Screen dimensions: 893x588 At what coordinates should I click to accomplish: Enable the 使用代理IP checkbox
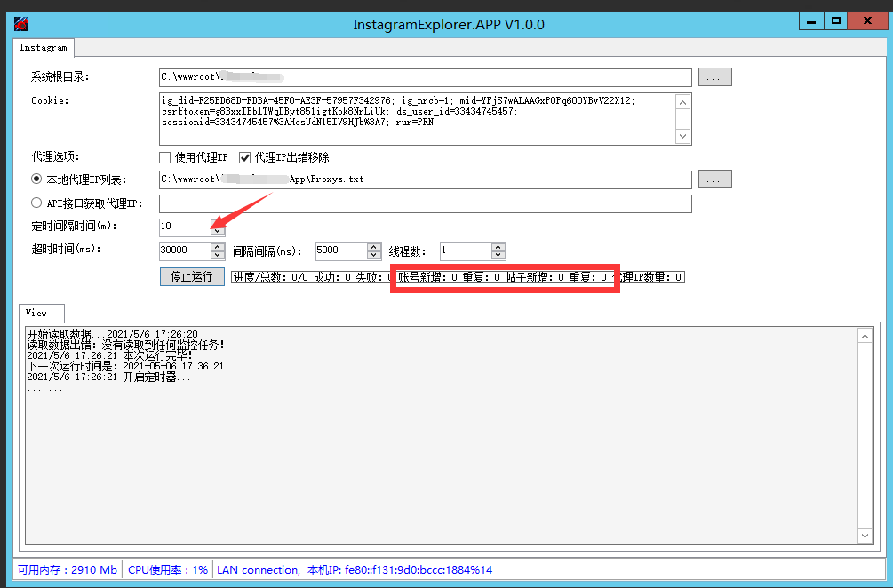pyautogui.click(x=165, y=158)
